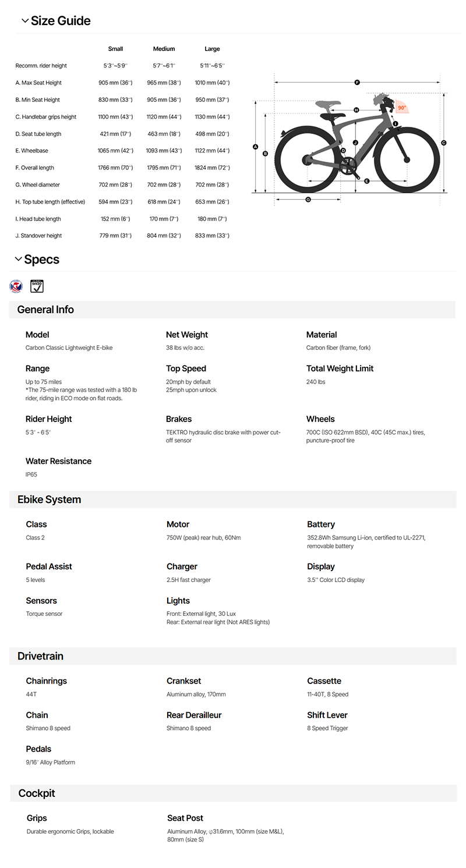Viewport: 466px width, 868px height.
Task: Click marker E wheelbase label
Action: coord(366,181)
